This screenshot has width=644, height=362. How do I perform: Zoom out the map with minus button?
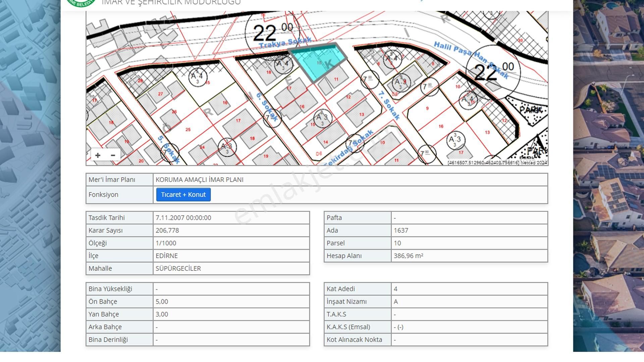click(x=113, y=155)
